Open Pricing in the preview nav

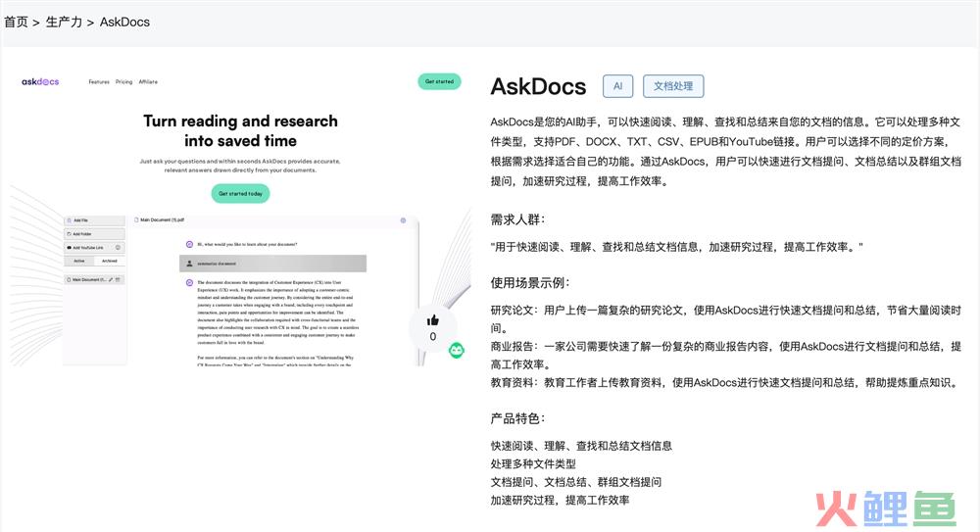click(123, 82)
